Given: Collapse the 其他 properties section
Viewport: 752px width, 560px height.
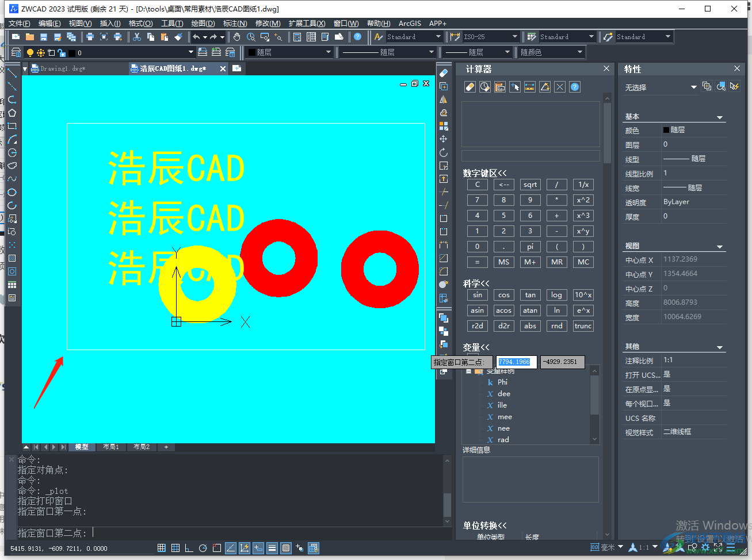Looking at the screenshot, I should coord(720,347).
